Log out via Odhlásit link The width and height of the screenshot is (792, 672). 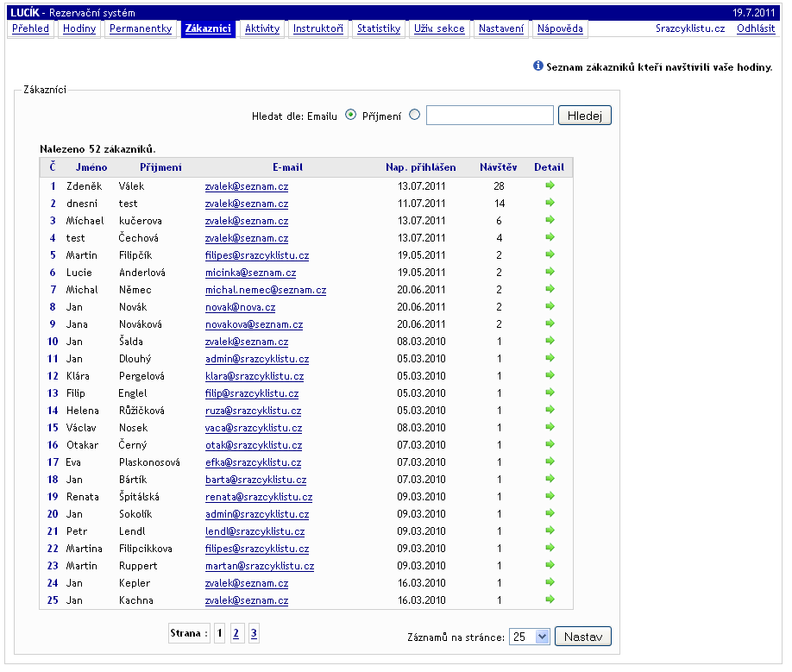pyautogui.click(x=756, y=28)
